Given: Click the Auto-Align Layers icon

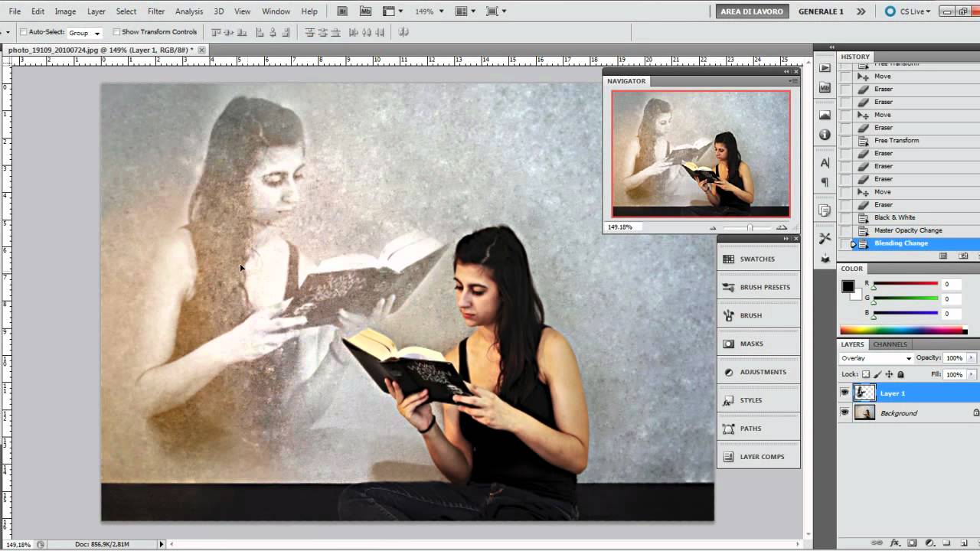Looking at the screenshot, I should (x=403, y=32).
